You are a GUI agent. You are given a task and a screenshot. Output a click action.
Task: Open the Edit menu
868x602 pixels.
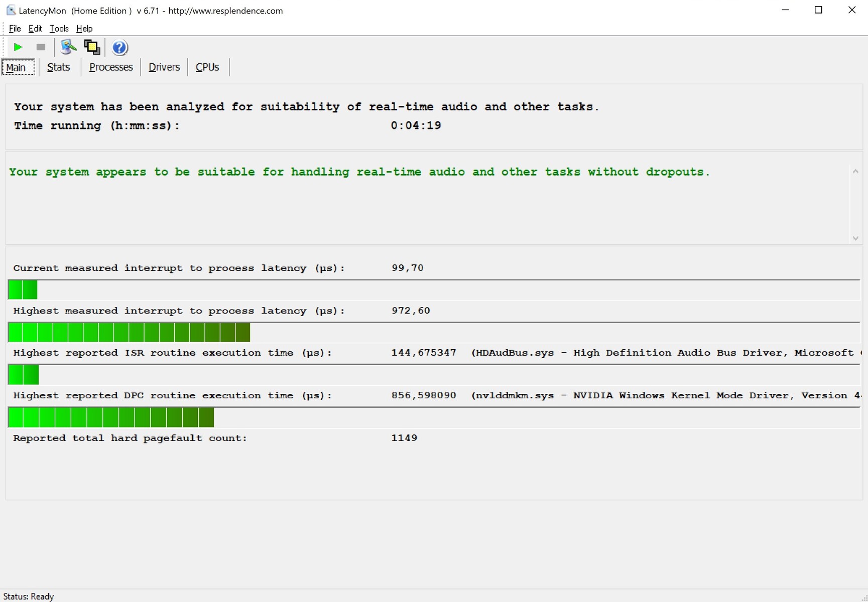tap(35, 29)
